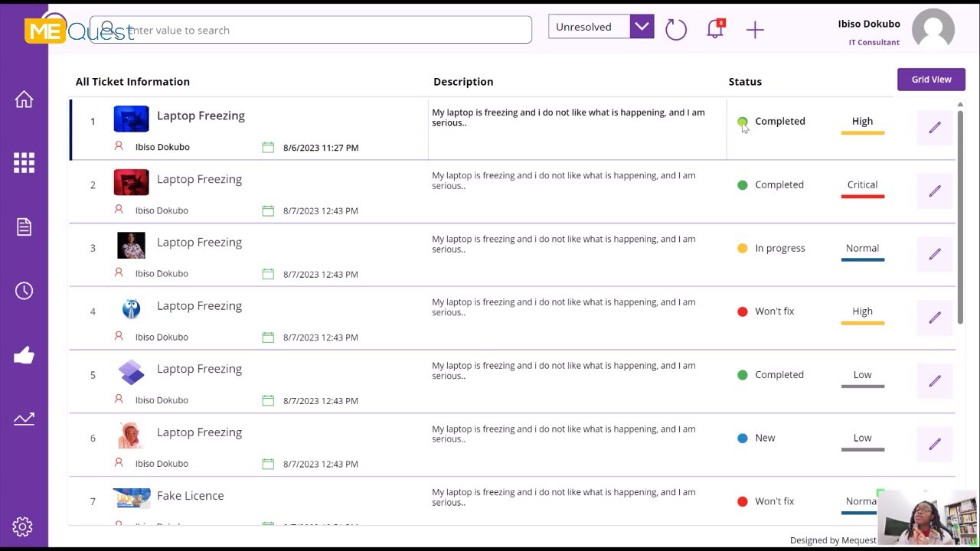Open the settings gear in sidebar

pos(22,527)
